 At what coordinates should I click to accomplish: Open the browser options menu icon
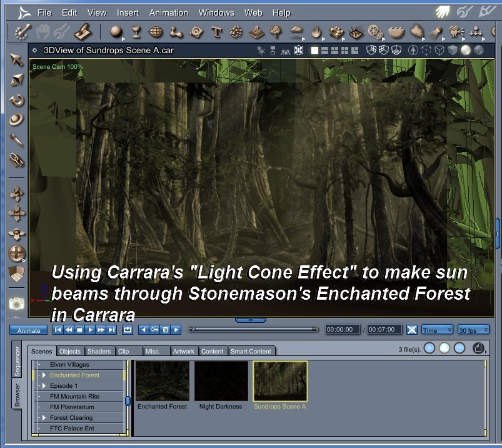[479, 349]
